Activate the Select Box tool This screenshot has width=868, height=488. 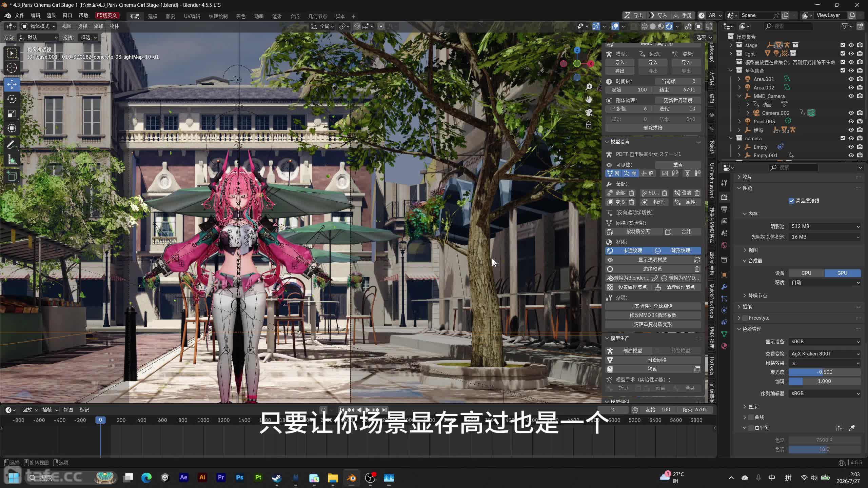(x=12, y=53)
